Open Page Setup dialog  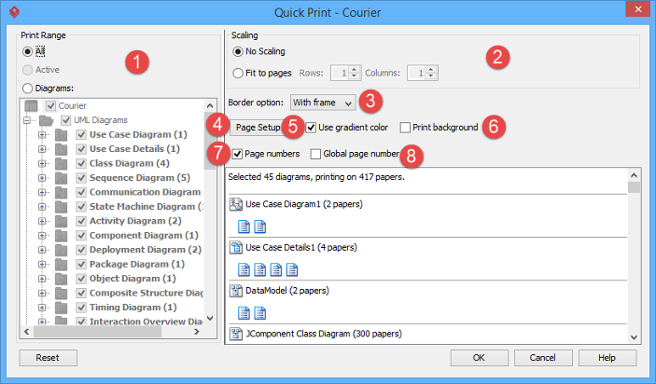(257, 127)
